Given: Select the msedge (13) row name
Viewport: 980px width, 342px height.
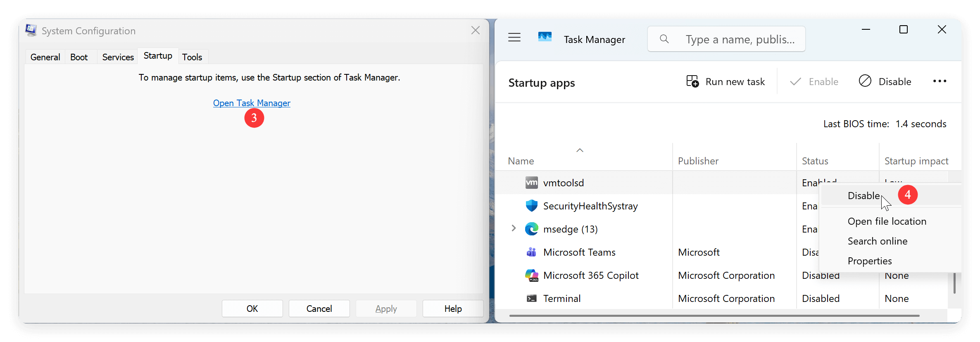Looking at the screenshot, I should tap(571, 229).
